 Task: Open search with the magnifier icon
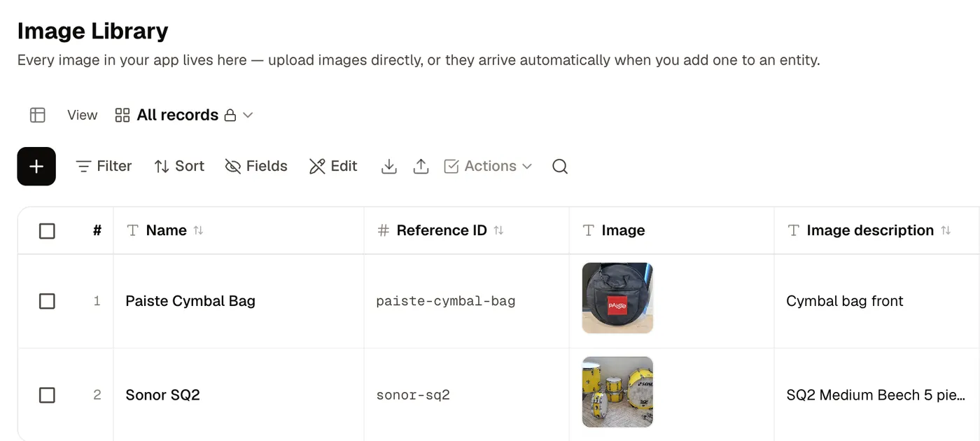[560, 166]
